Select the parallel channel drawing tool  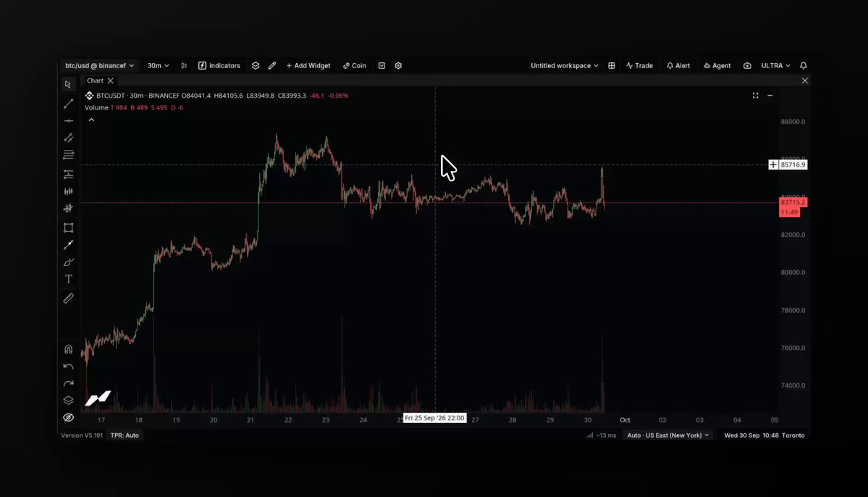[68, 138]
